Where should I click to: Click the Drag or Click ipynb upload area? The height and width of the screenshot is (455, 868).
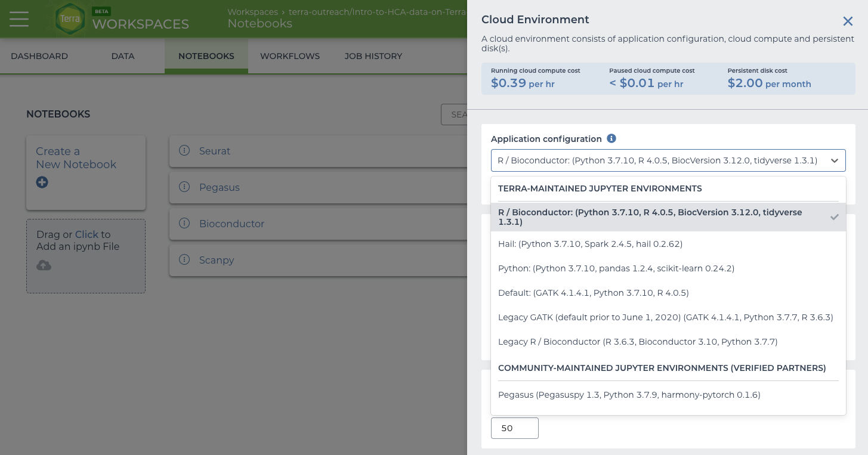[x=86, y=256]
